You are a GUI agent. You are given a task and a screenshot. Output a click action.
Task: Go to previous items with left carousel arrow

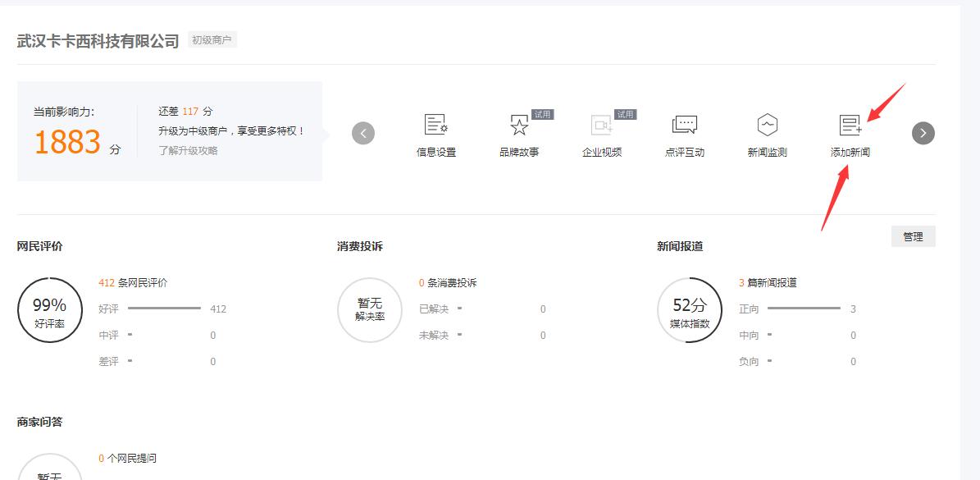(x=363, y=133)
